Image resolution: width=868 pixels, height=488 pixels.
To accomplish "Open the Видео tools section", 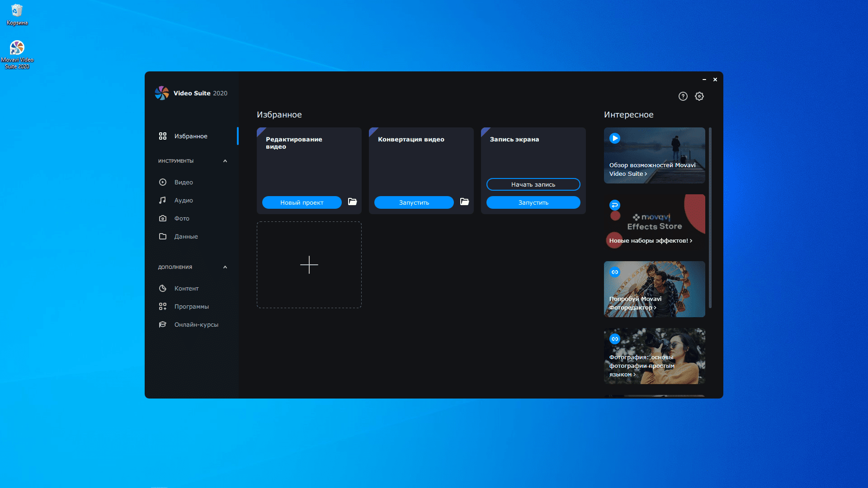I will pos(192,182).
